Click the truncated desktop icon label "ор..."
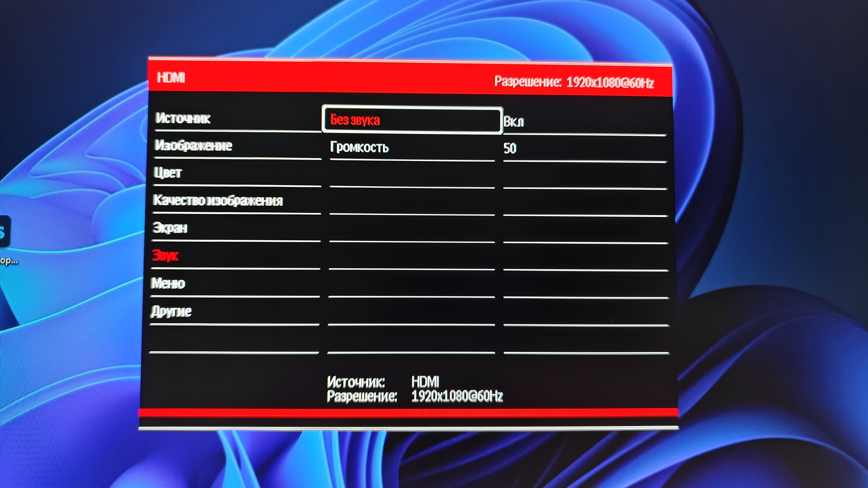This screenshot has height=488, width=868. (8, 261)
